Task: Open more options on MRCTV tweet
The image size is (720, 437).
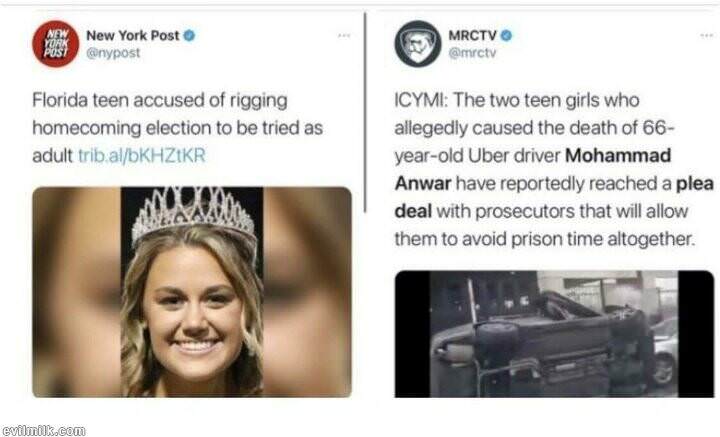Action: click(x=708, y=35)
